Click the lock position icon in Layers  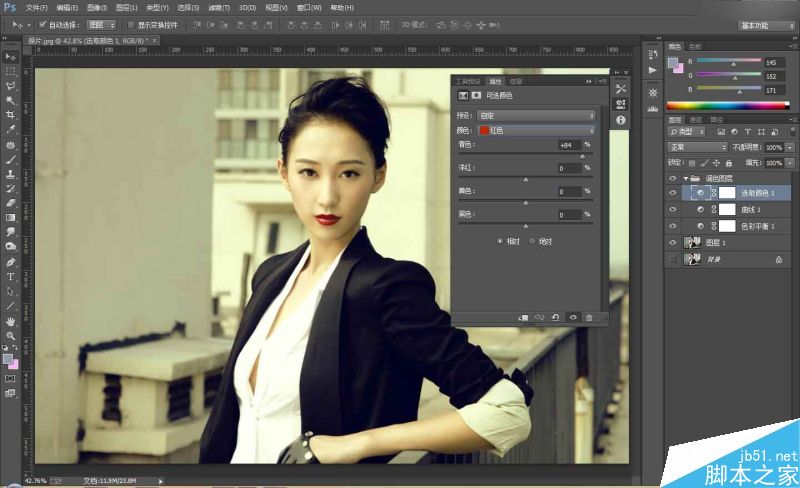tap(716, 163)
